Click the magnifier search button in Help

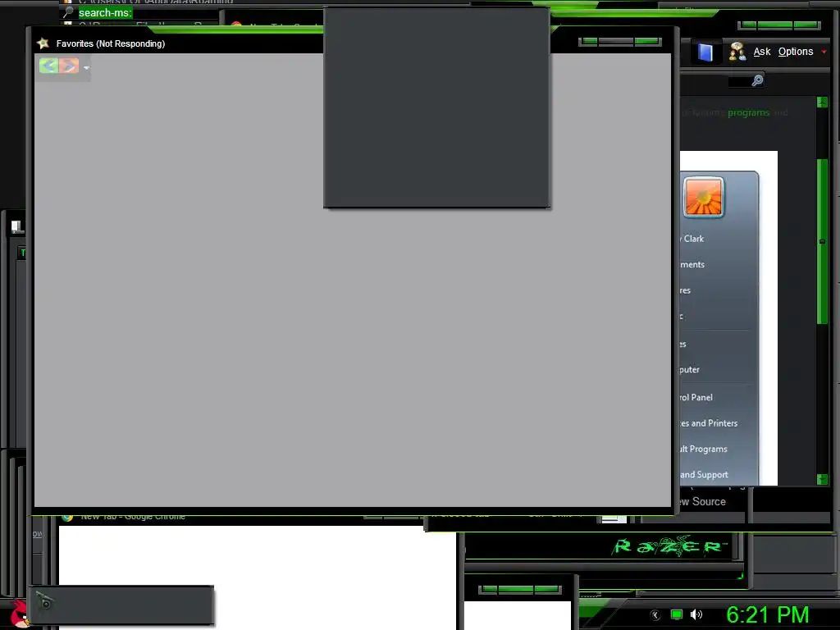pos(757,80)
